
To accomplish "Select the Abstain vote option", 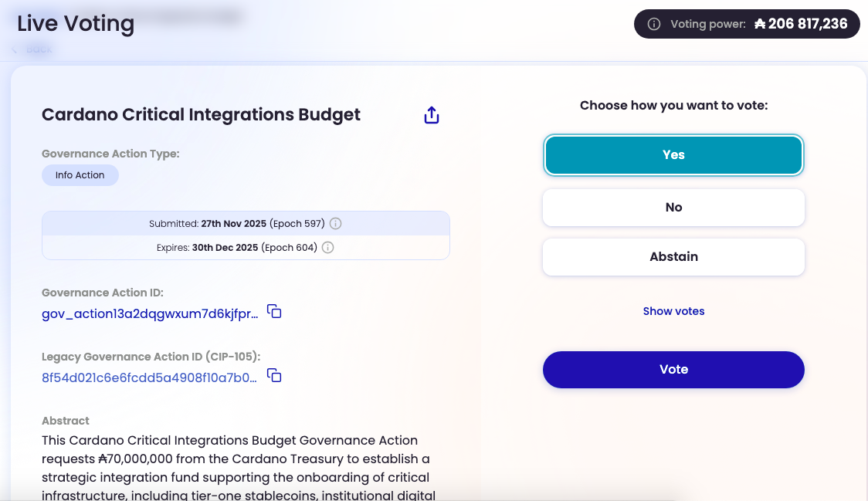I will click(673, 257).
